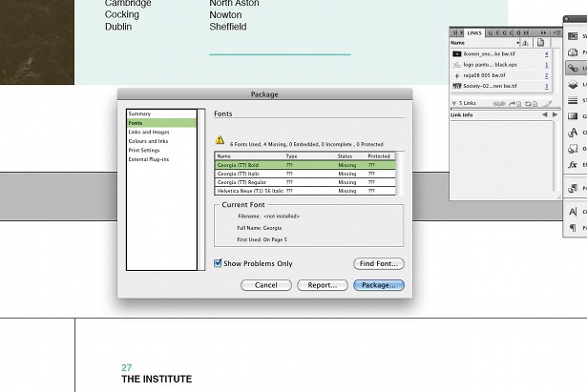Open the Swatches panel icon in the dock
587x392 pixels.
pyautogui.click(x=573, y=36)
